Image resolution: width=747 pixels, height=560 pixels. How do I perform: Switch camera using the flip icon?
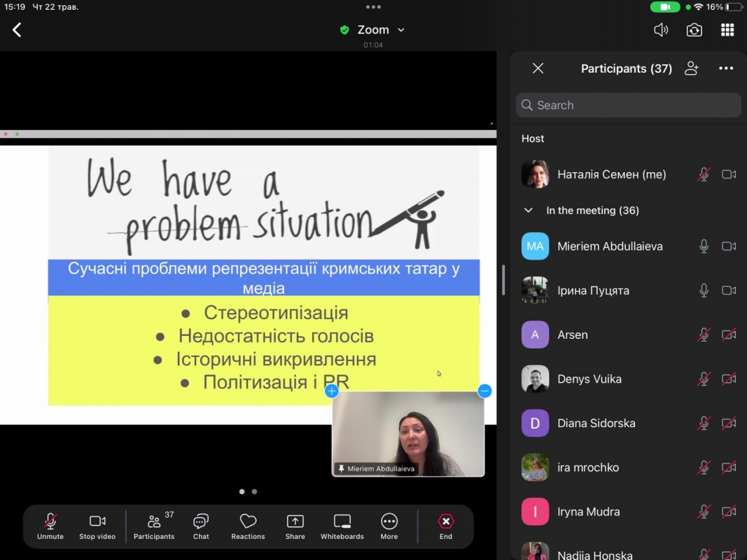[x=694, y=30]
